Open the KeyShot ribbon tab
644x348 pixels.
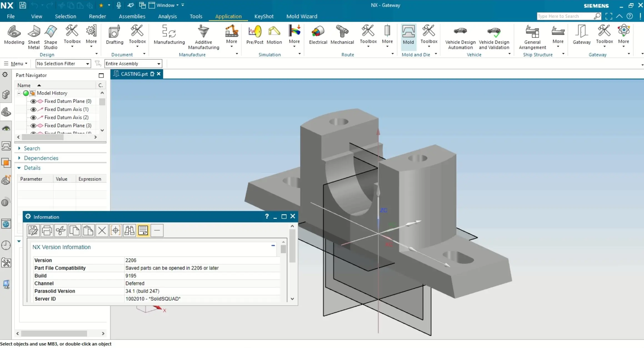(264, 16)
